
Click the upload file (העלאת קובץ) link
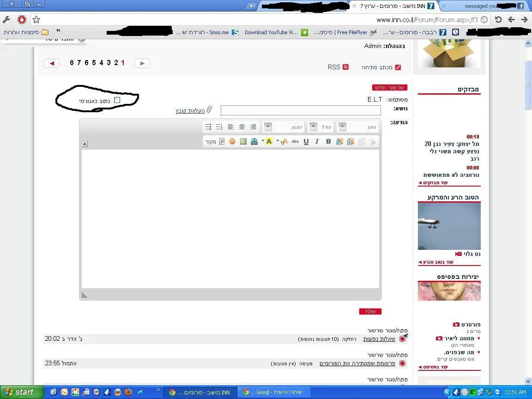190,111
